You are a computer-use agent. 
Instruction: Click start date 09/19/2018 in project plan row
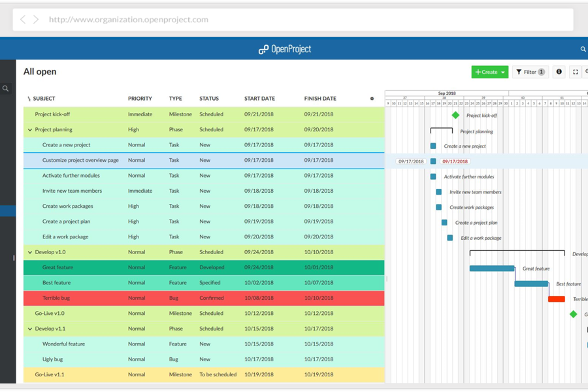coord(259,221)
